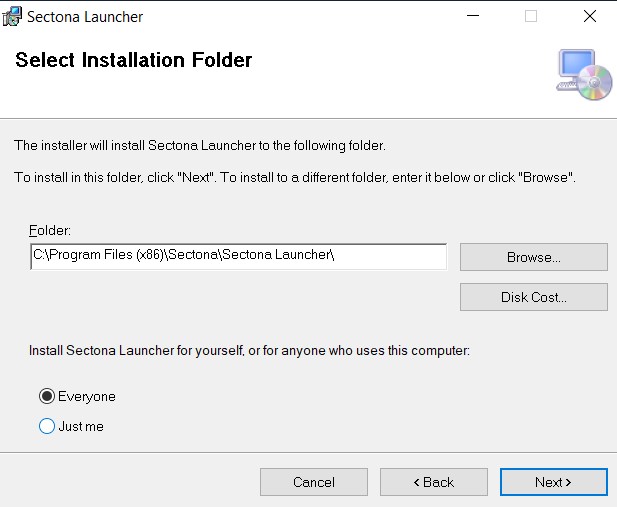Cancel the installation
Screen dimensions: 617x507
coord(313,482)
